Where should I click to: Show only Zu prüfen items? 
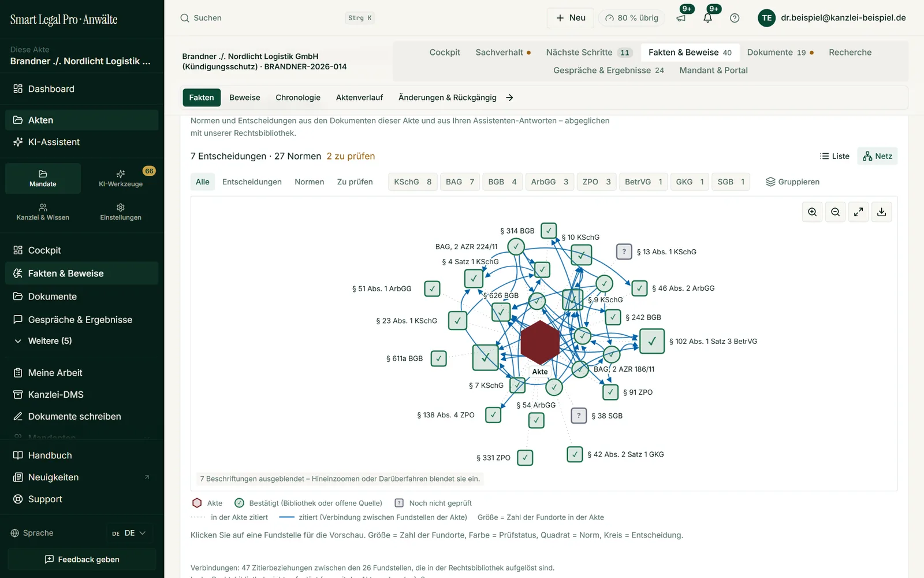(x=355, y=181)
